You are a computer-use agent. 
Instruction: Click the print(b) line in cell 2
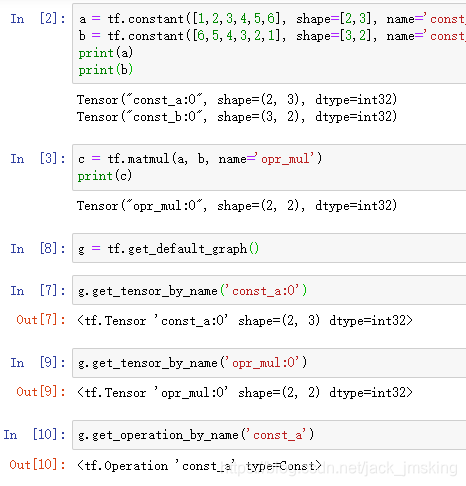(106, 70)
